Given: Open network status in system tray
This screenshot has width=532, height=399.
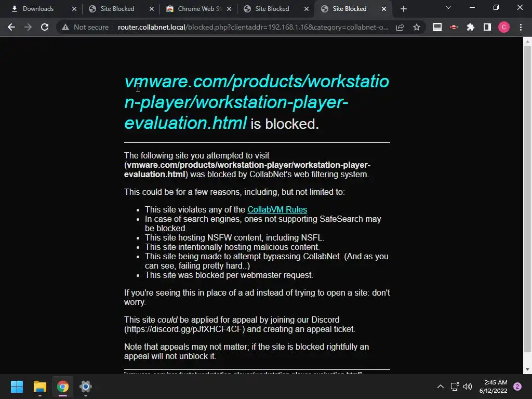Looking at the screenshot, I should tap(455, 387).
